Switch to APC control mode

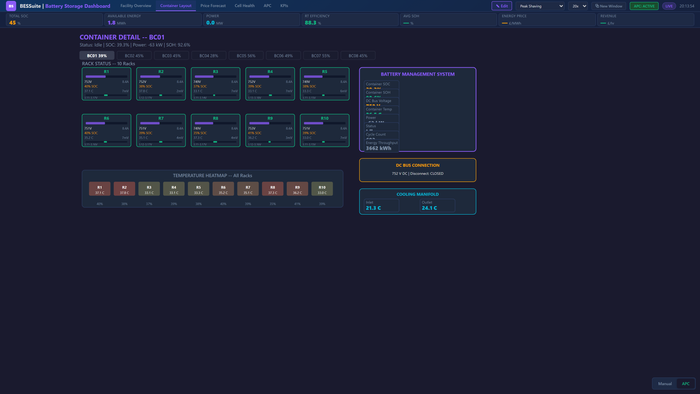pos(685,384)
